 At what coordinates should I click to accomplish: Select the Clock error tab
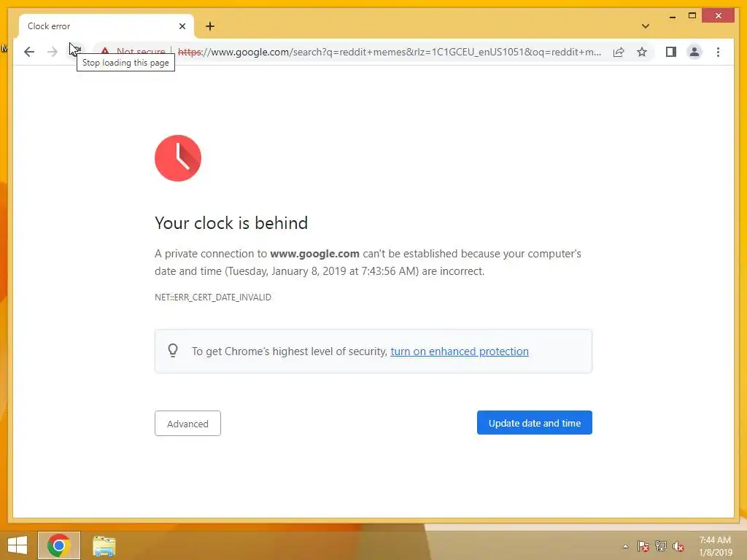tap(107, 26)
